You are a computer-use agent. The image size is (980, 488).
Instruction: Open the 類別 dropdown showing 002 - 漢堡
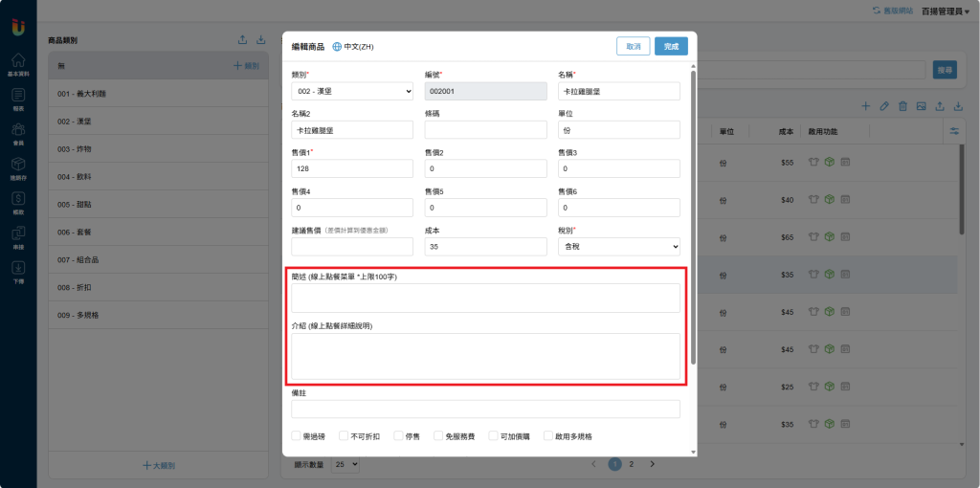click(352, 91)
